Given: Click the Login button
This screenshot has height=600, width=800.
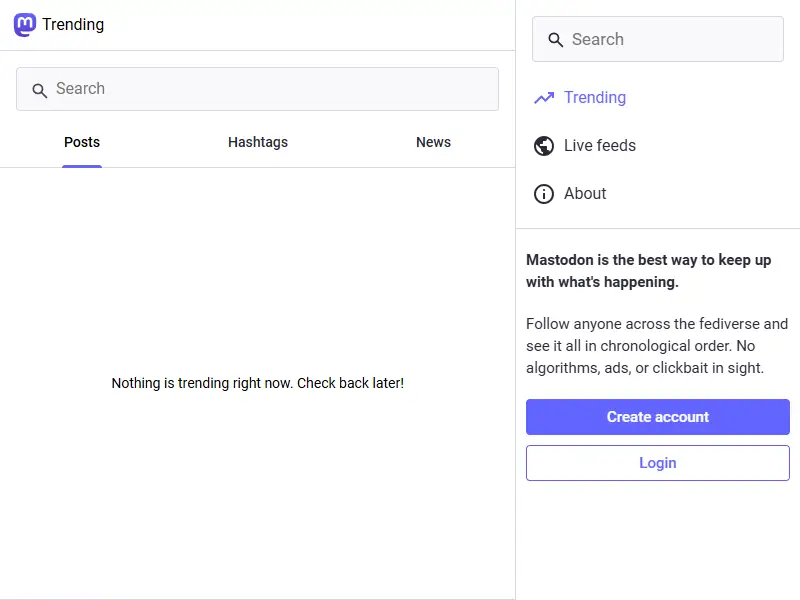Looking at the screenshot, I should pos(657,462).
